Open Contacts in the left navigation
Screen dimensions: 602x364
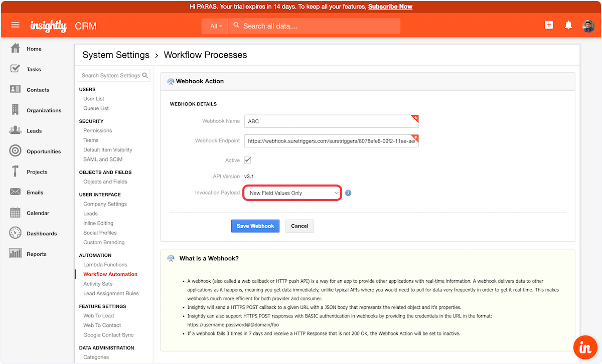pos(38,90)
